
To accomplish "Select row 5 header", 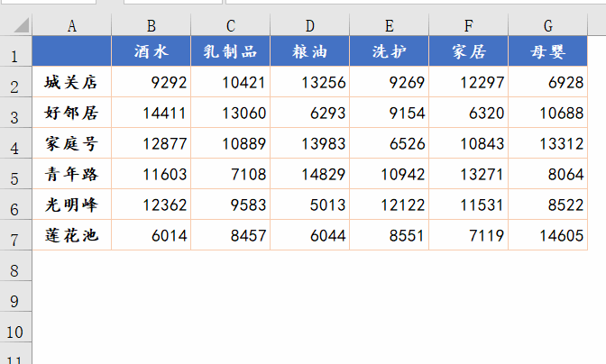I will click(14, 178).
